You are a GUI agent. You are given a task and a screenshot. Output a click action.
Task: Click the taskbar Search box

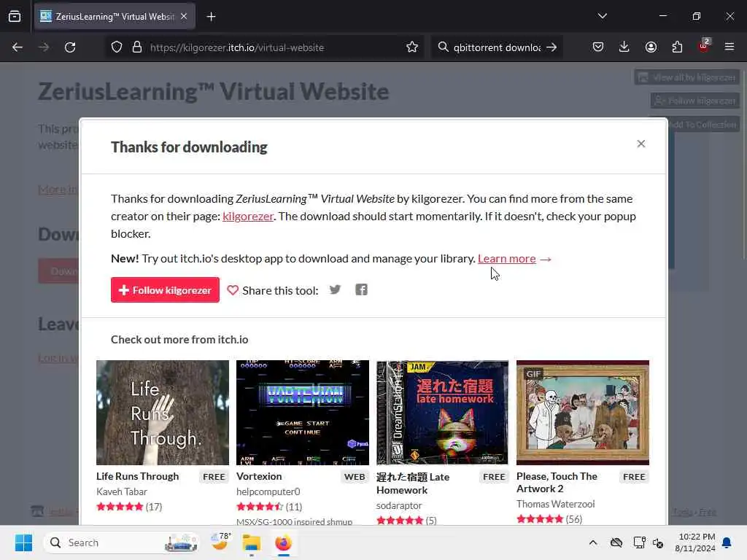[122, 542]
